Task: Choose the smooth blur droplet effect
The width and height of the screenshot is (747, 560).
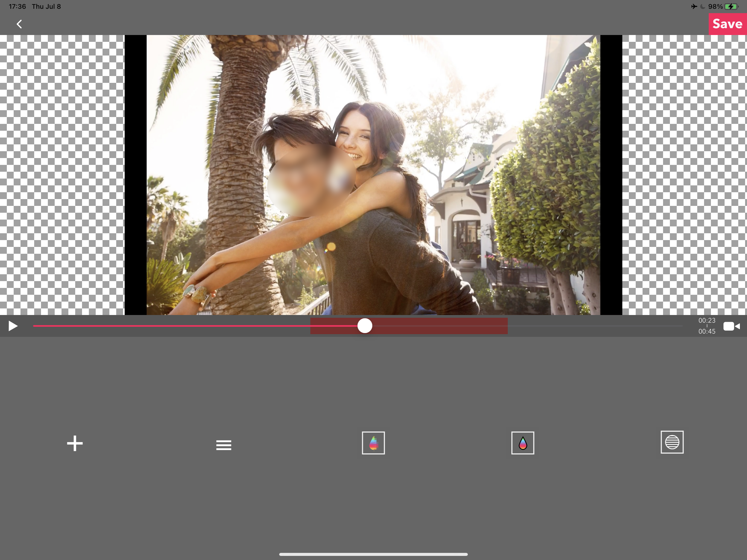Action: (523, 443)
